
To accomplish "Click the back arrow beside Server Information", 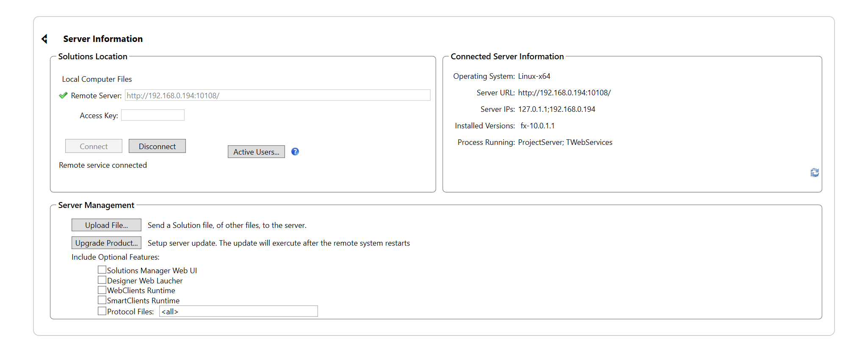I will [x=44, y=39].
